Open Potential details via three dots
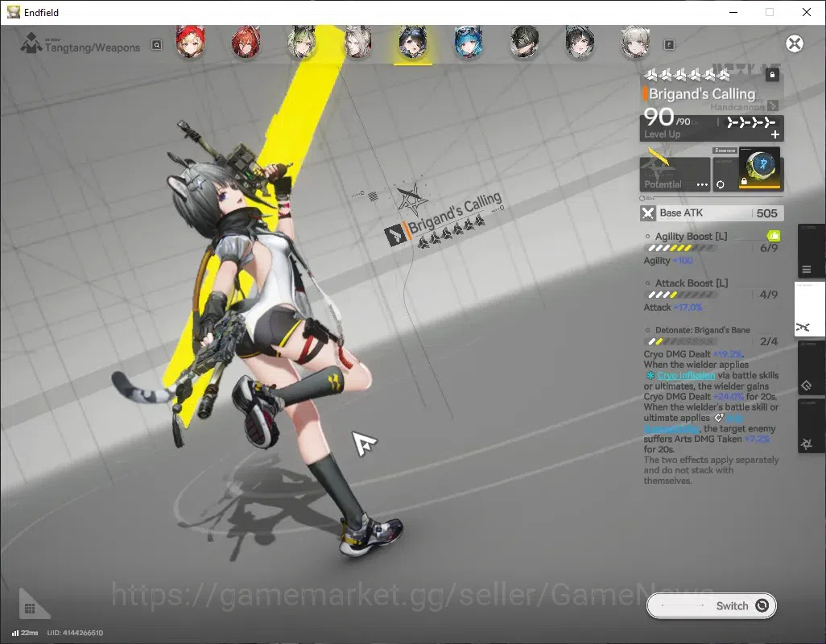 [702, 185]
